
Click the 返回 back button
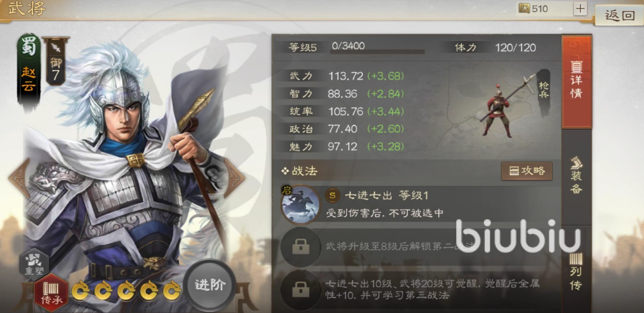[619, 15]
